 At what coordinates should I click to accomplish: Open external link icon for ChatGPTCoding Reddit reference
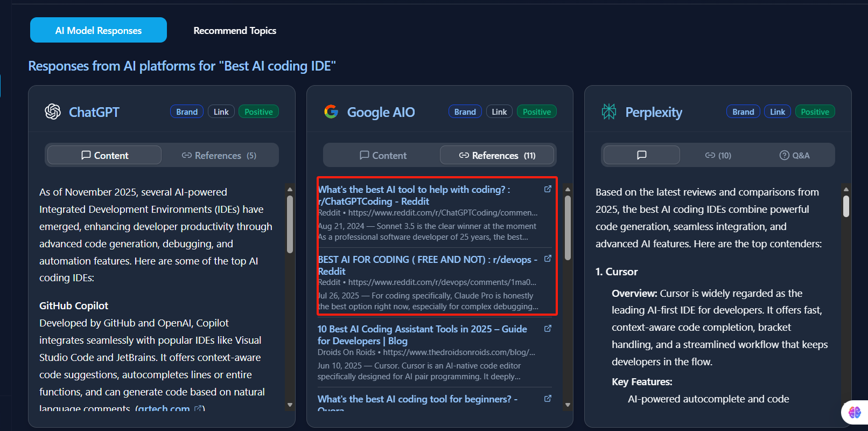(548, 189)
